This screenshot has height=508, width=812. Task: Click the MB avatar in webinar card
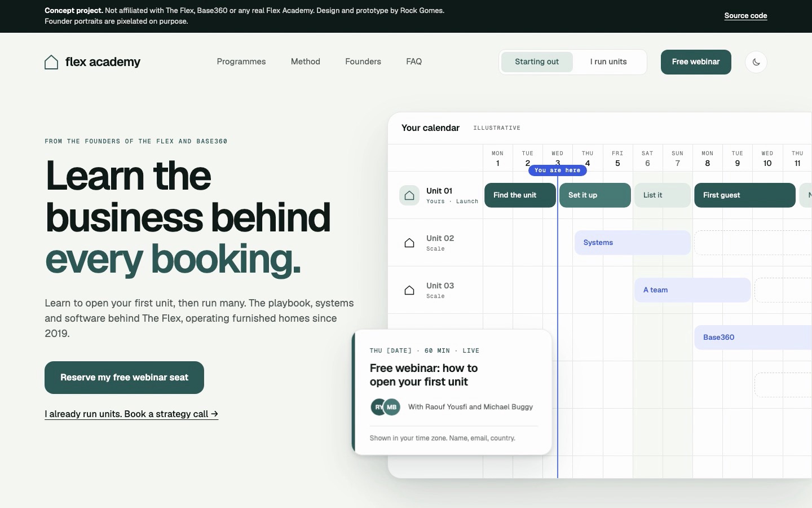392,407
